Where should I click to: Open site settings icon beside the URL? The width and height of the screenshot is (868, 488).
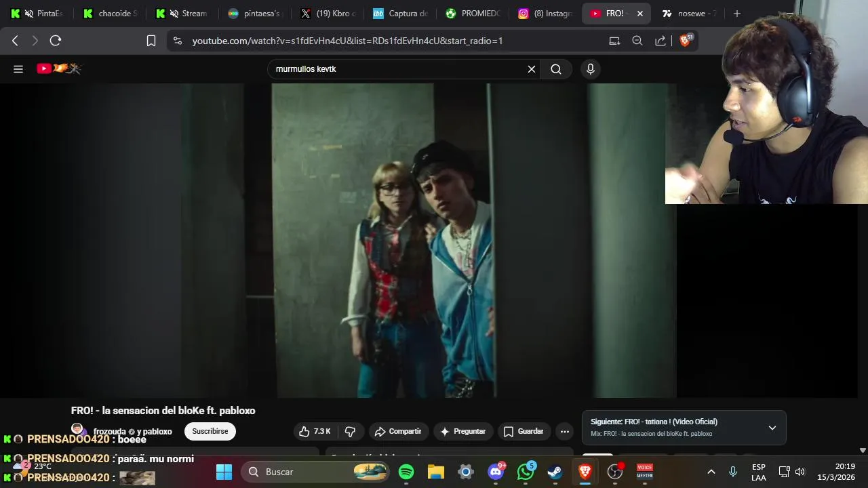(178, 41)
